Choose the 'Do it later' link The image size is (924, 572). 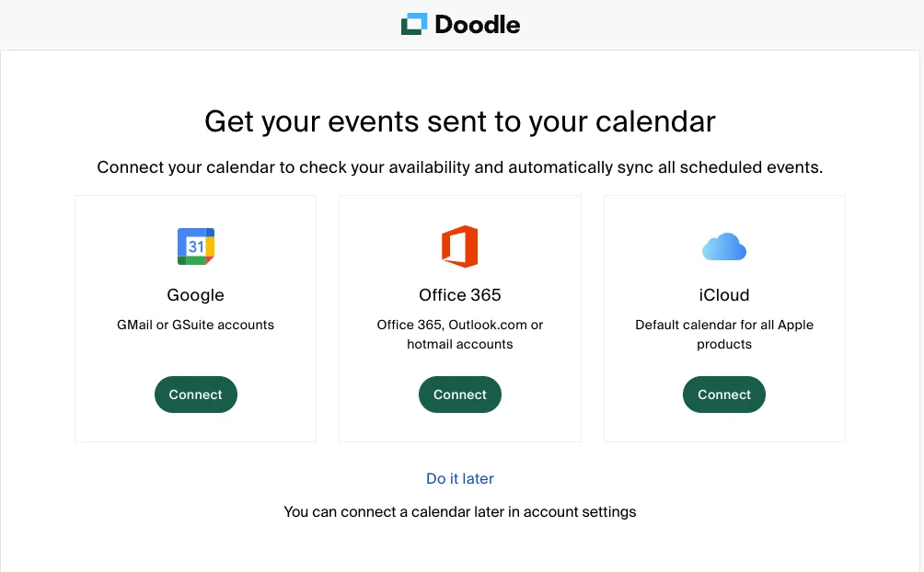(460, 479)
